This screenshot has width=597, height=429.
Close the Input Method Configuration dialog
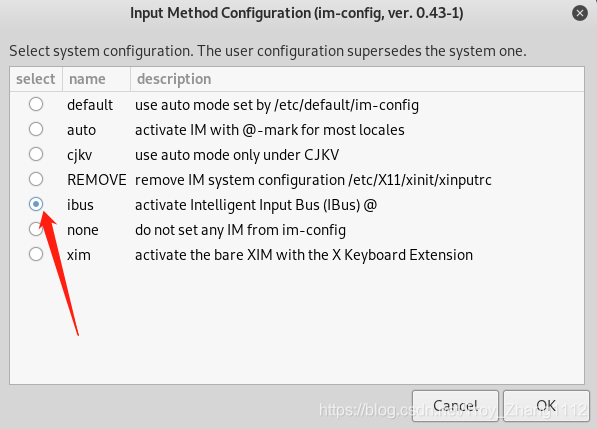pyautogui.click(x=579, y=13)
